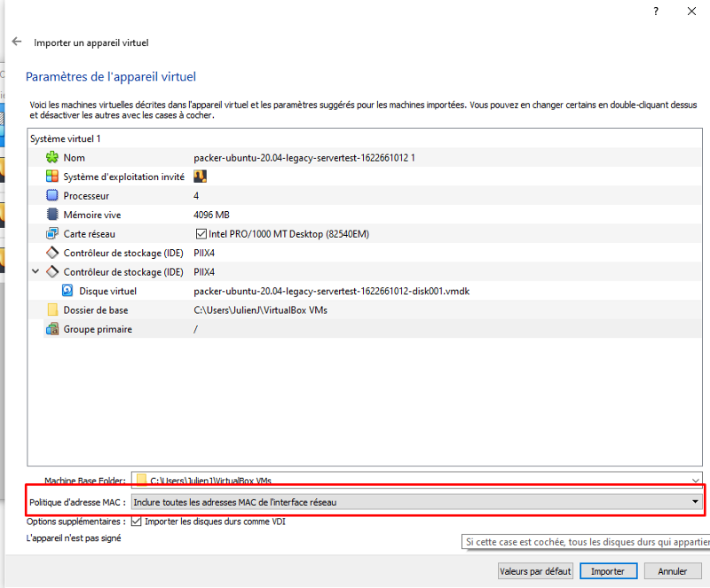The width and height of the screenshot is (710, 588).
Task: Click the Mémoire vive RAM icon
Action: pyautogui.click(x=51, y=215)
